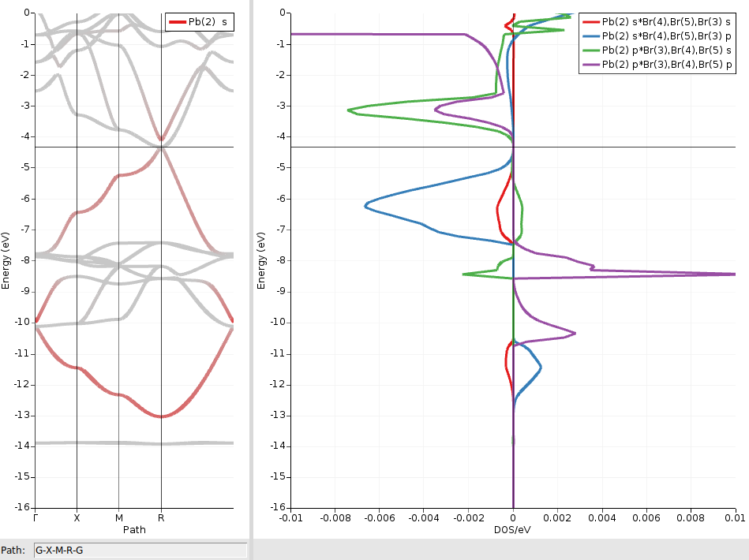Click the Path axis label under band plot
Screen dimensions: 749x560
pyautogui.click(x=134, y=530)
